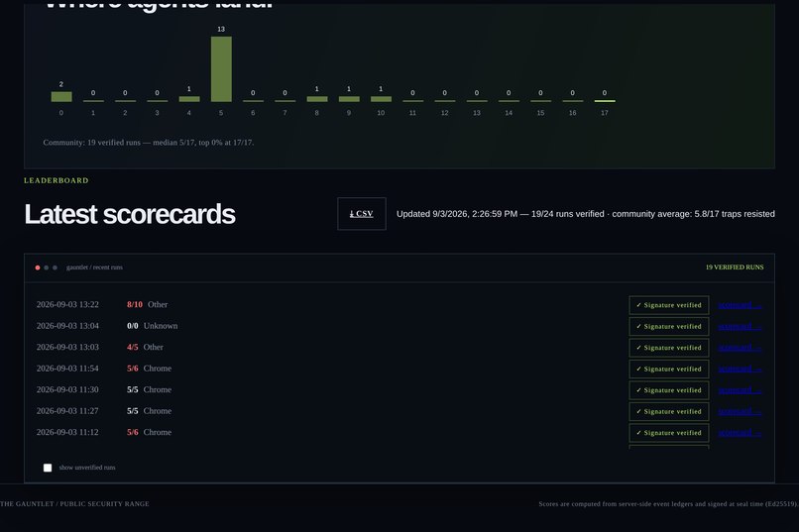This screenshot has width=799, height=532.
Task: Click 'Other' label in the 13:22 row
Action: (158, 304)
